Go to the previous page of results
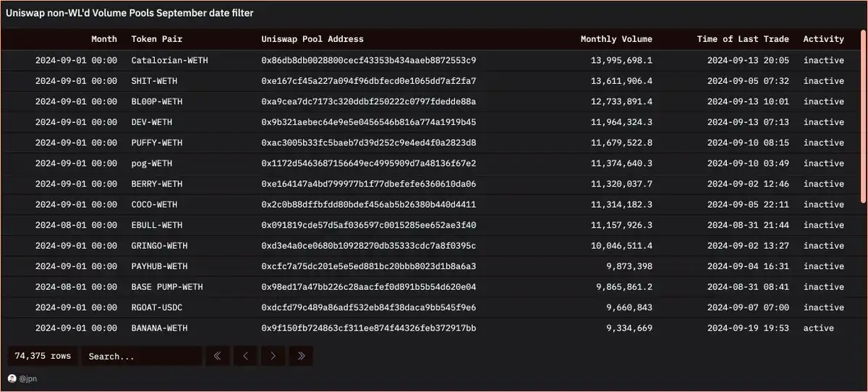Viewport: 868px width, 392px height. coord(245,356)
